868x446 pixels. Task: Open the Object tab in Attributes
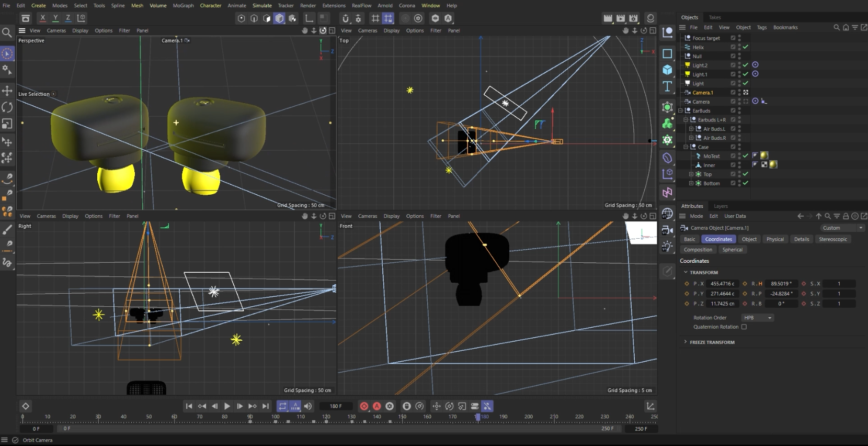click(x=749, y=239)
